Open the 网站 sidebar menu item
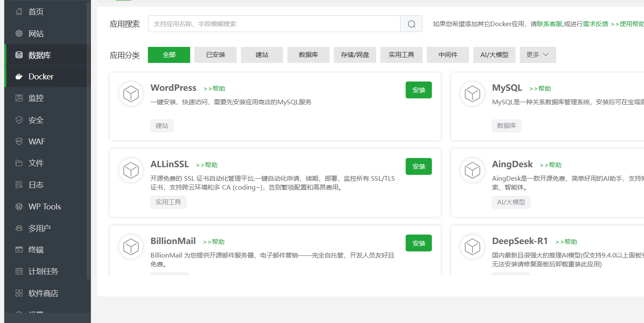Viewport: 644px width, 323px height. tap(47, 33)
